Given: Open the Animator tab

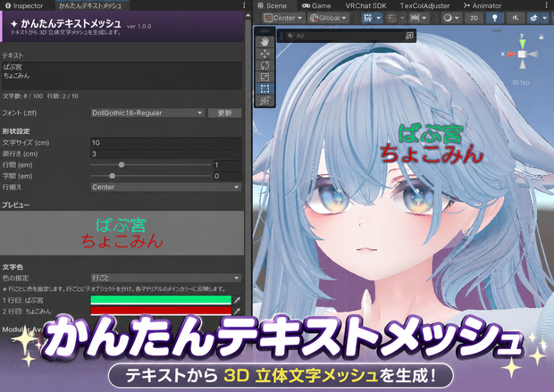Looking at the screenshot, I should point(483,5).
